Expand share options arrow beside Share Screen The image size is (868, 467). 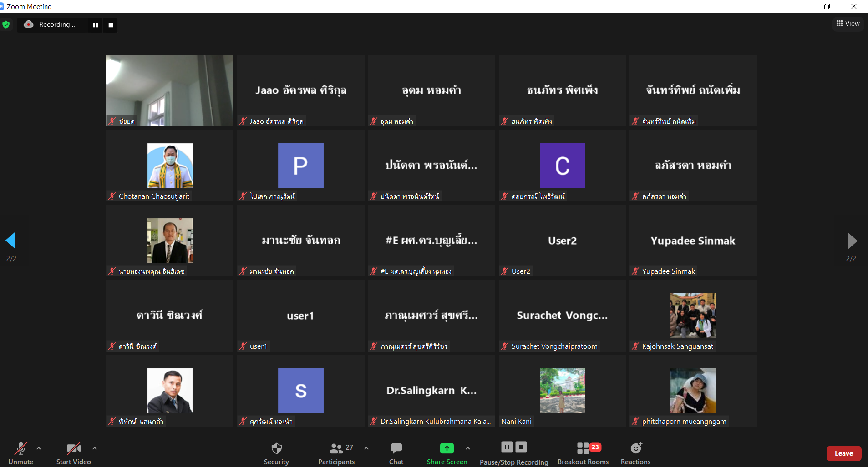[x=468, y=448]
